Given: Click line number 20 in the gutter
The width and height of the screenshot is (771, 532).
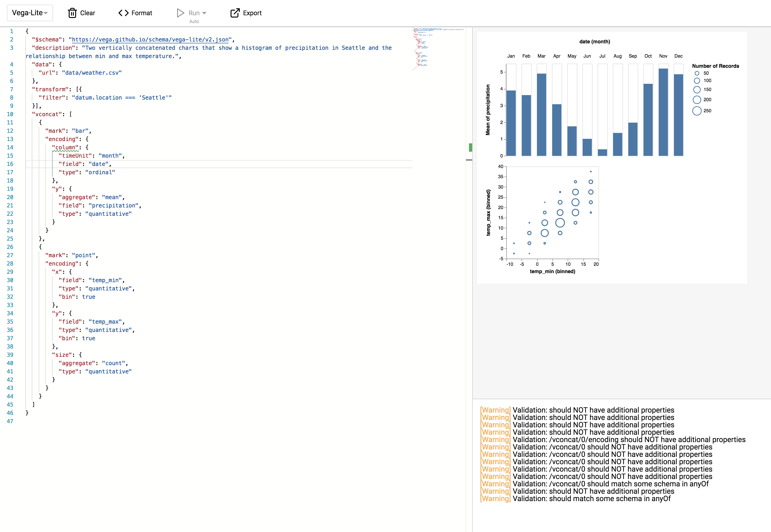Looking at the screenshot, I should [10, 197].
